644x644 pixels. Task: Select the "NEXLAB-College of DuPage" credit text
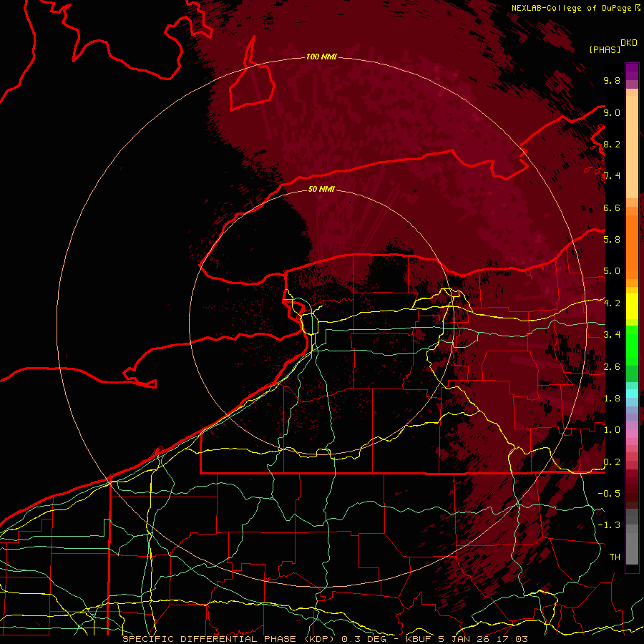point(572,8)
